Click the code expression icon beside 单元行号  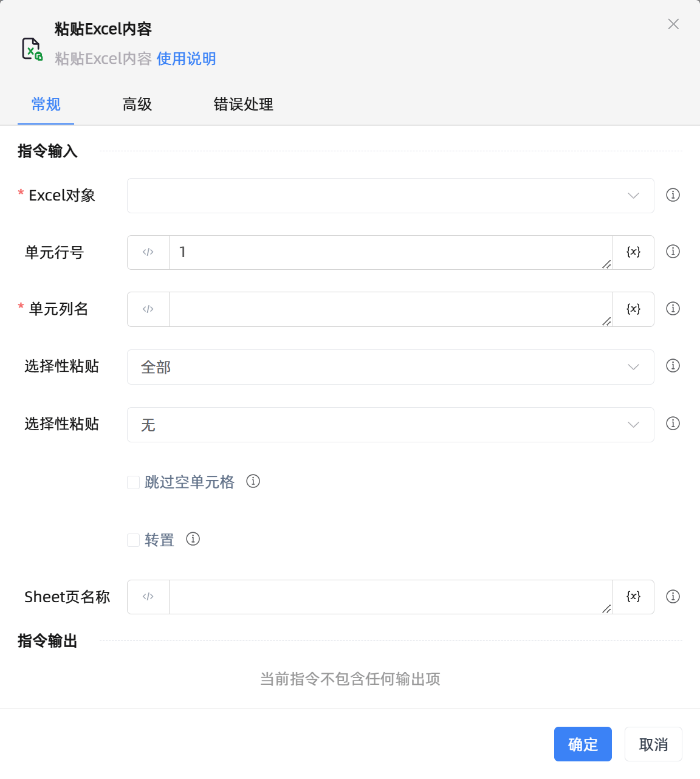coord(148,252)
